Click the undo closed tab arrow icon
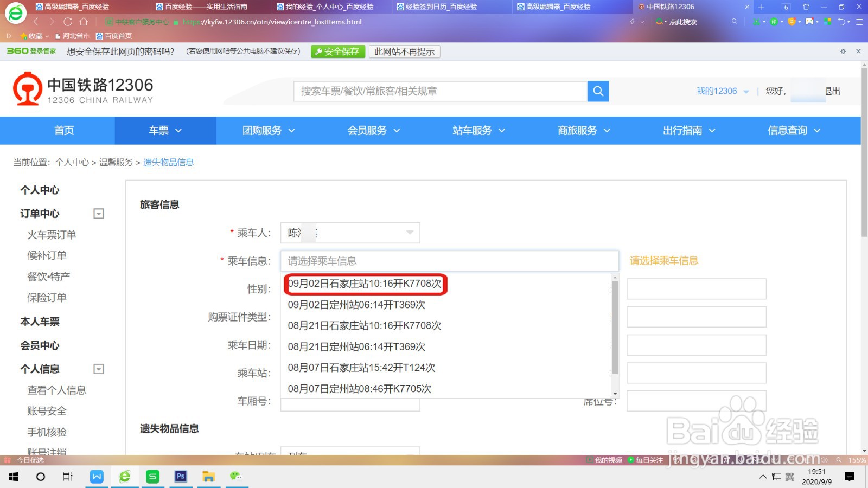 coord(842,22)
